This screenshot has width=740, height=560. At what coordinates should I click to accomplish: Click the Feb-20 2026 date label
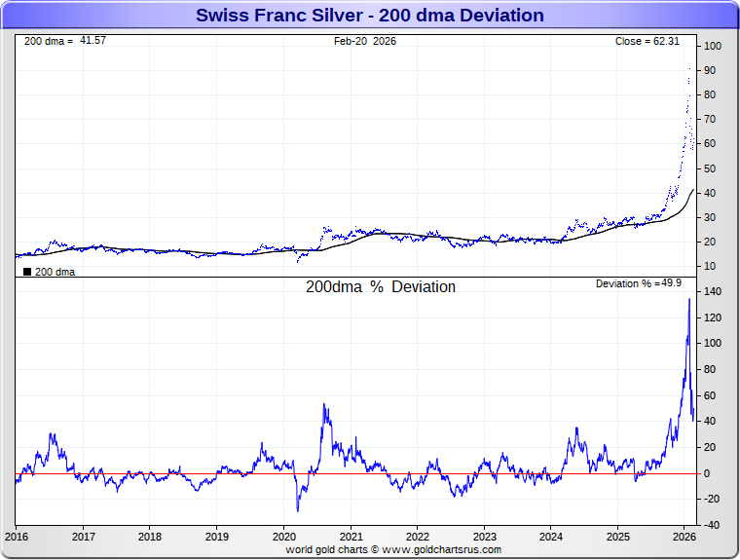click(x=365, y=41)
